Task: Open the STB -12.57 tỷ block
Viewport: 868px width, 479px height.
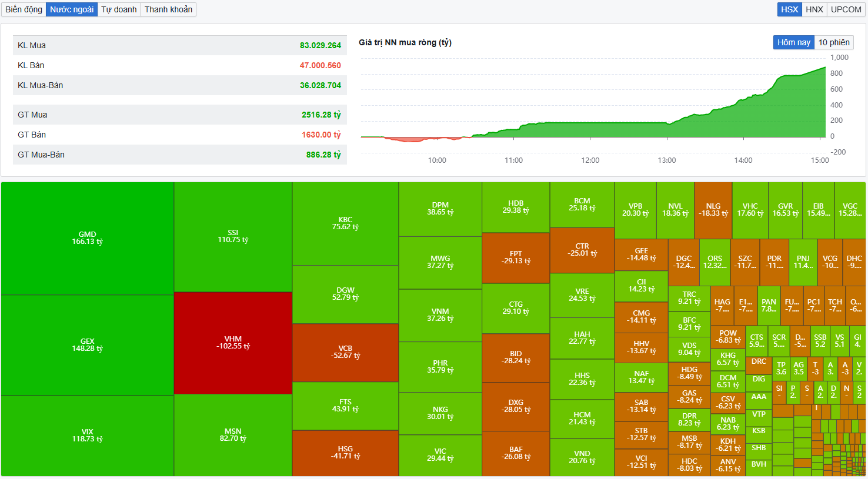Action: coord(641,434)
